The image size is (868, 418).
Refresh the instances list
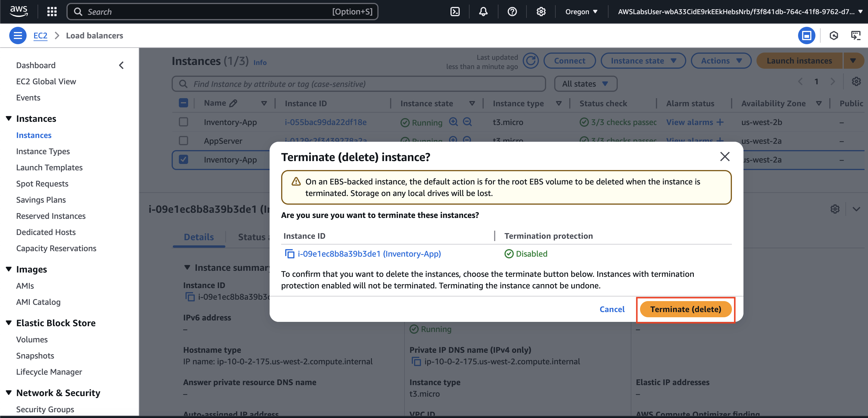point(531,61)
